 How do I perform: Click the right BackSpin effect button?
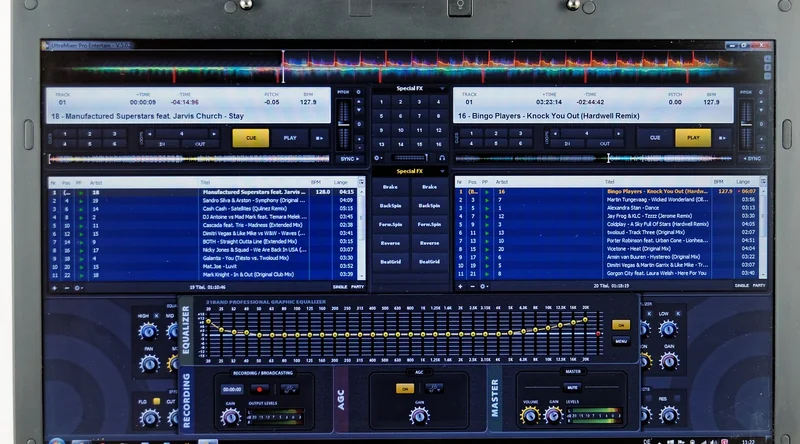pos(429,206)
